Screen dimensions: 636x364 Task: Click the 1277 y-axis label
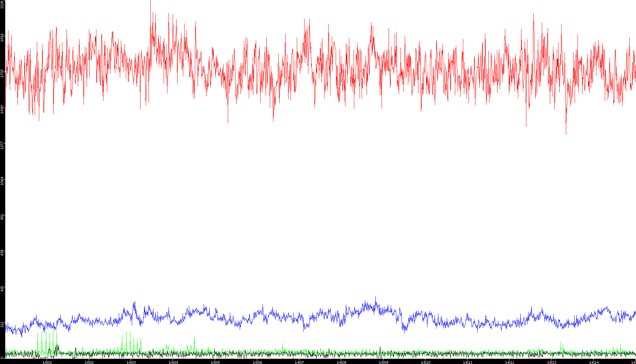tap(2, 145)
